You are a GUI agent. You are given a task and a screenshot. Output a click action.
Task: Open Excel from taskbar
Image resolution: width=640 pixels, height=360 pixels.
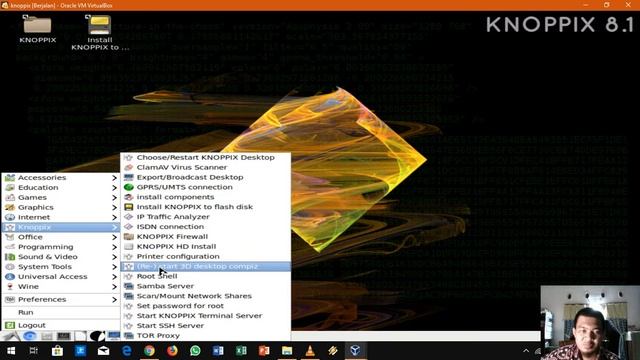[241, 351]
